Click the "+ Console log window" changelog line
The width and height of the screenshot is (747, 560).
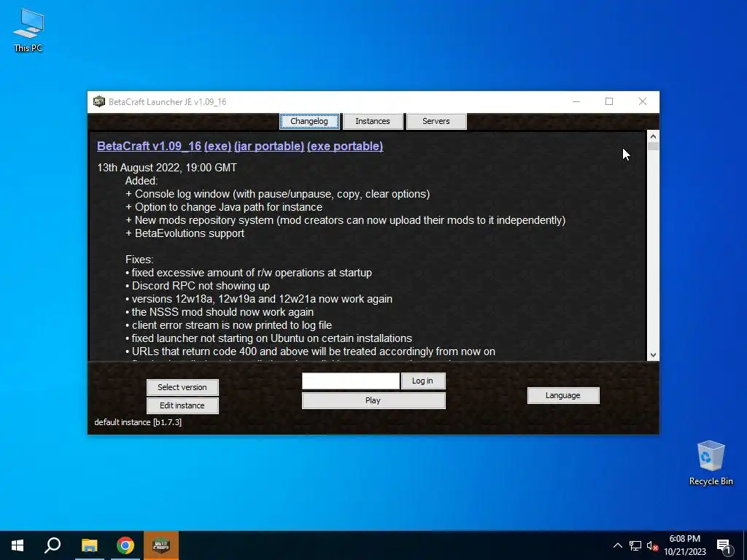277,194
